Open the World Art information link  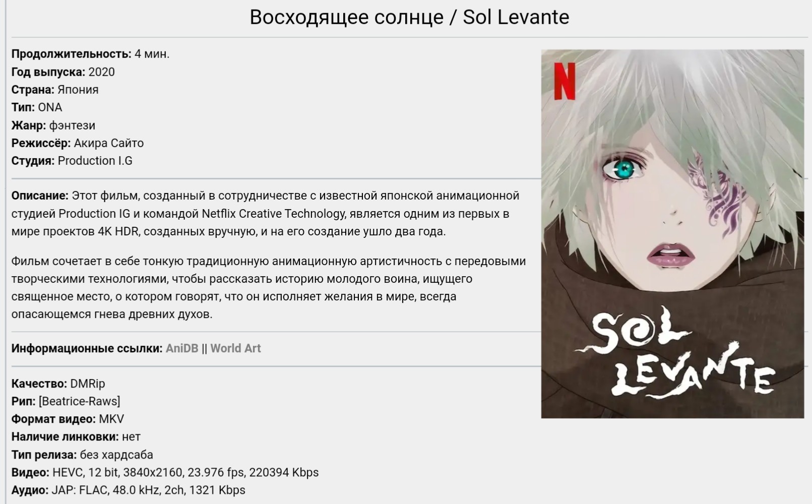[x=235, y=348]
